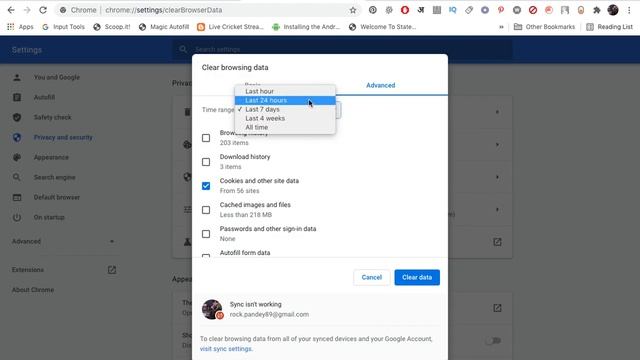
Task: Expand Advanced settings in sidebar
Action: pos(63,241)
